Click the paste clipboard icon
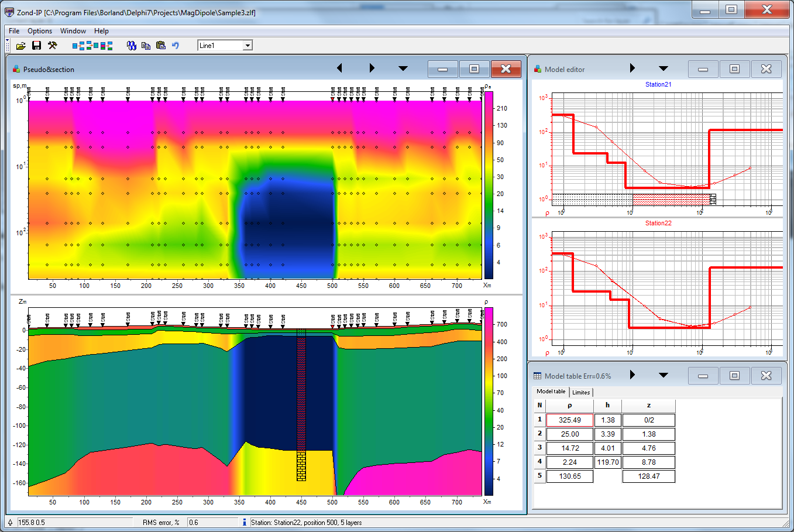 [160, 46]
